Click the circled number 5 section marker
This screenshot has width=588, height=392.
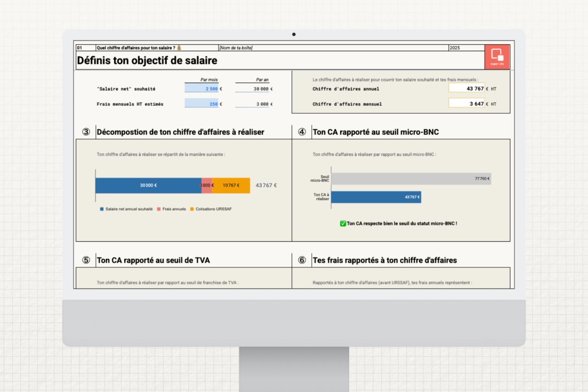click(86, 260)
